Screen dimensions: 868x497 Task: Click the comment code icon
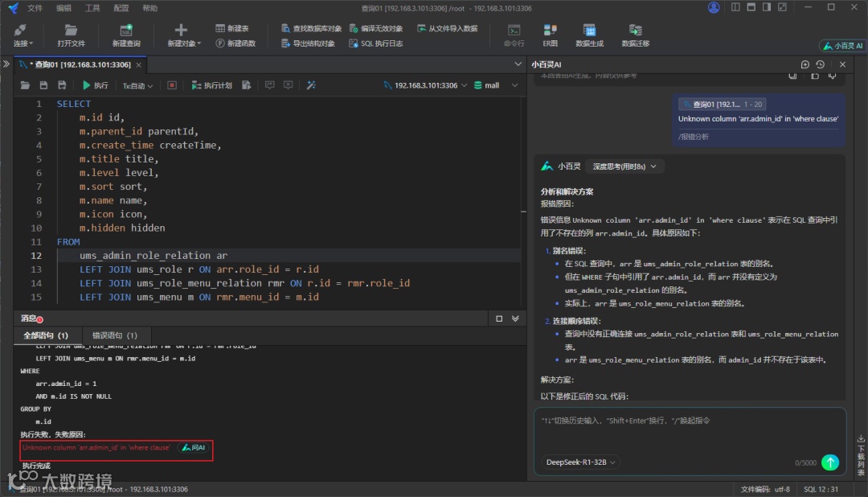click(269, 85)
